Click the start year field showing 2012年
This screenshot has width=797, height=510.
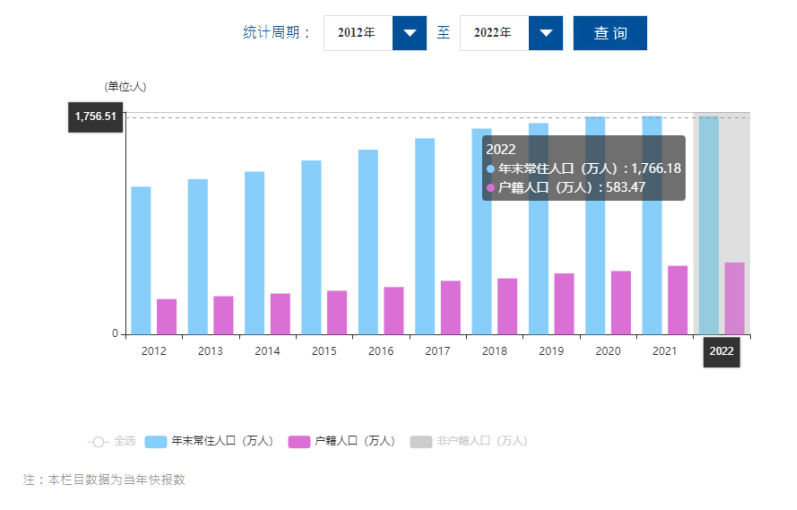(x=357, y=33)
